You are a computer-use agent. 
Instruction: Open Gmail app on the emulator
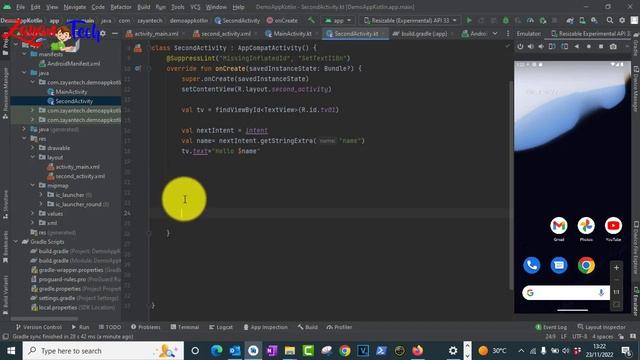(559, 226)
